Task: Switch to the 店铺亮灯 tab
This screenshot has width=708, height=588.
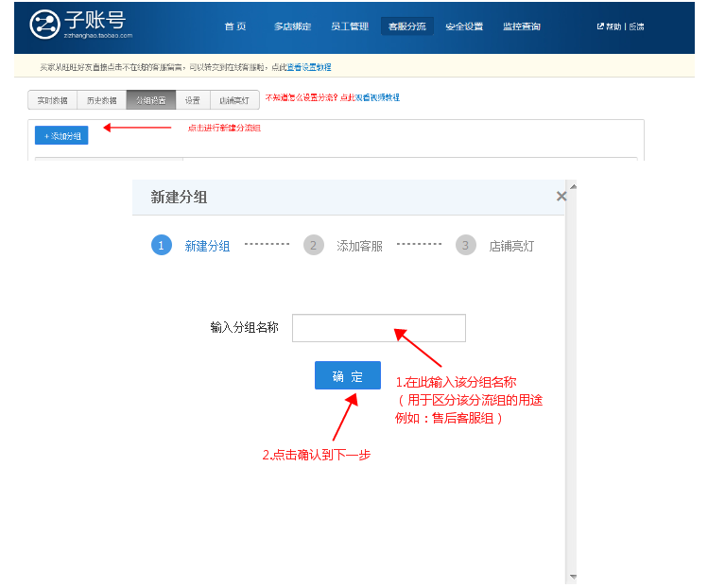Action: click(234, 100)
